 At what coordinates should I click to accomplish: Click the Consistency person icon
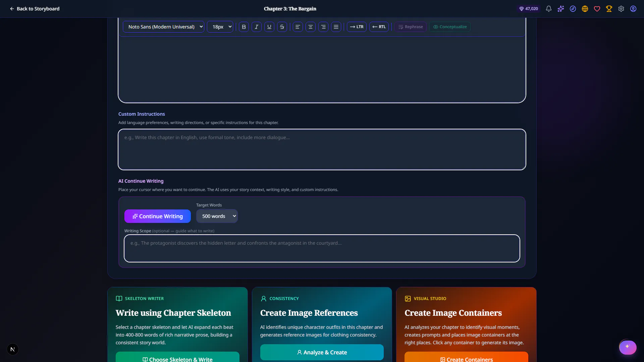coord(263,299)
